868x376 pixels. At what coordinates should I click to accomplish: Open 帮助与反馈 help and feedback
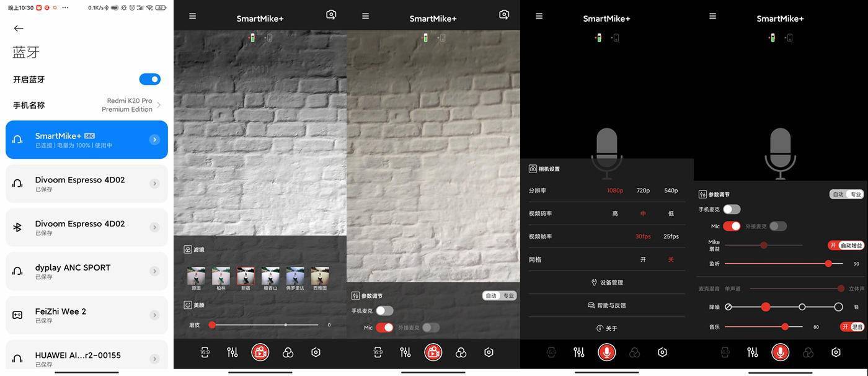point(606,305)
